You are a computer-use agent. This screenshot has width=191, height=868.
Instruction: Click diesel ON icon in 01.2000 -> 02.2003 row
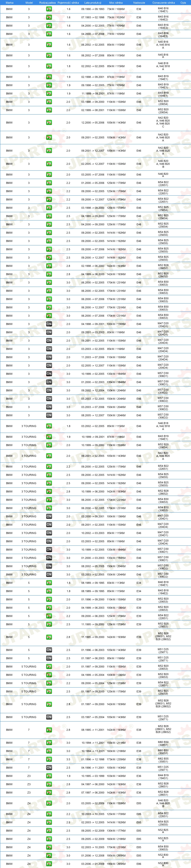point(49,382)
